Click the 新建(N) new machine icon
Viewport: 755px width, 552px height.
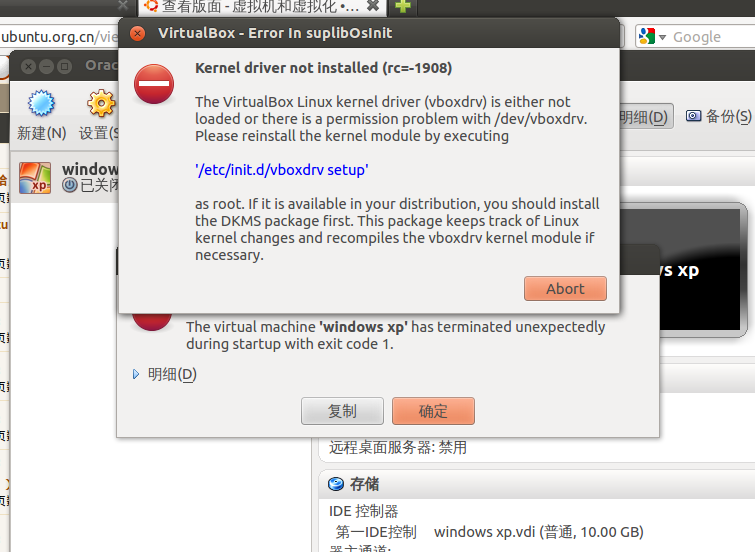click(x=41, y=103)
